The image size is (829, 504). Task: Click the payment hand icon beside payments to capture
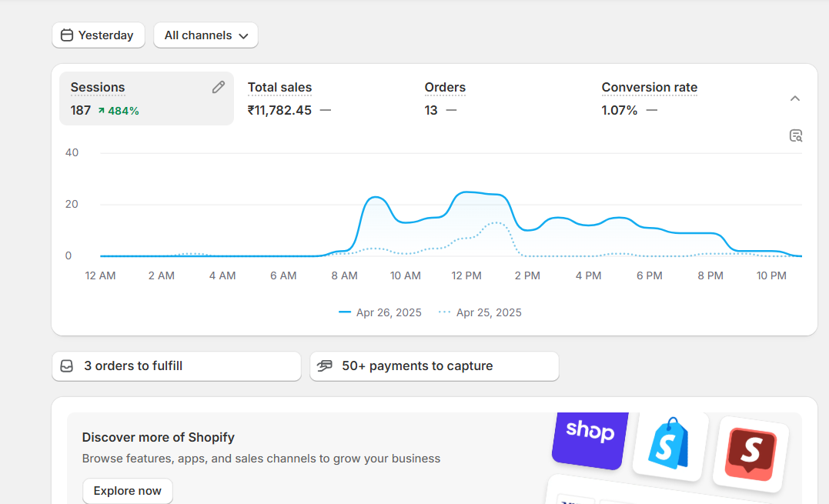click(325, 366)
